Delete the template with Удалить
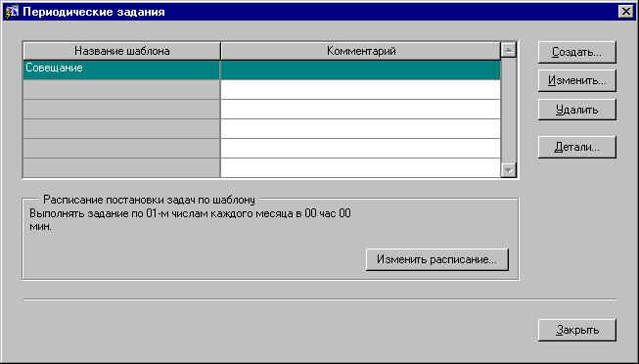The image size is (639, 364). [576, 110]
